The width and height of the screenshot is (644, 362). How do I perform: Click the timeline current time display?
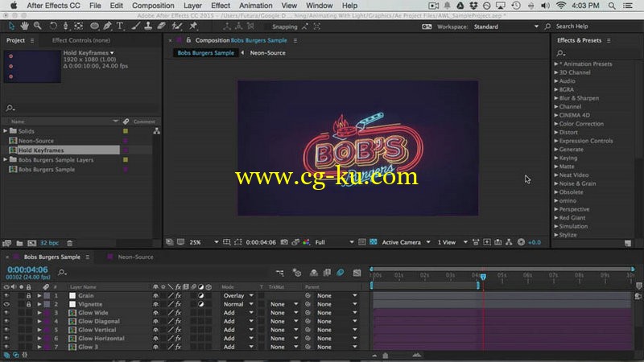point(27,269)
